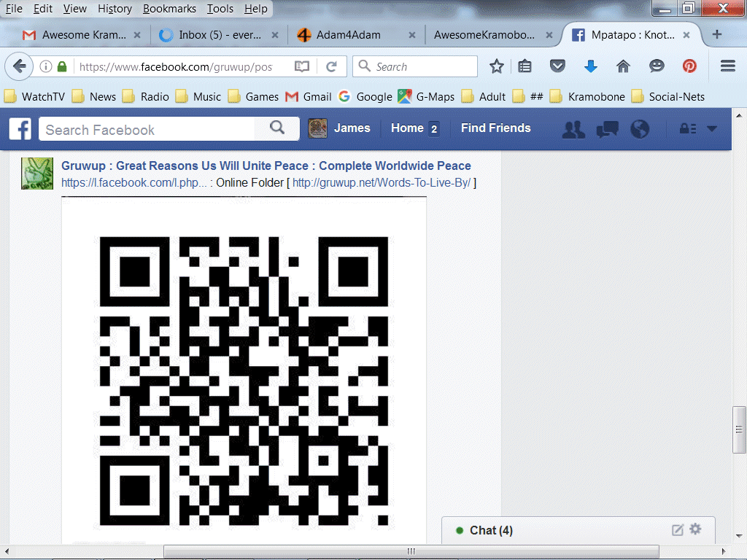Open the Help menu
The height and width of the screenshot is (560, 747).
pos(256,9)
